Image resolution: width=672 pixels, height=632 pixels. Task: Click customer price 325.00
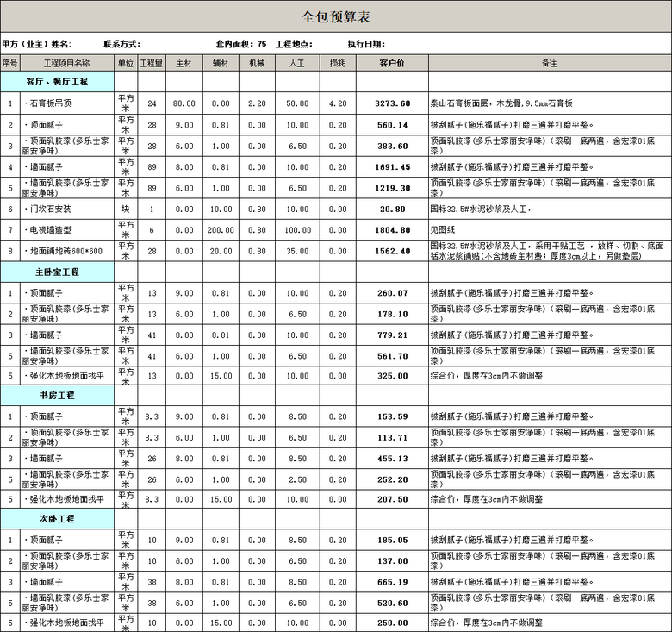tap(392, 376)
